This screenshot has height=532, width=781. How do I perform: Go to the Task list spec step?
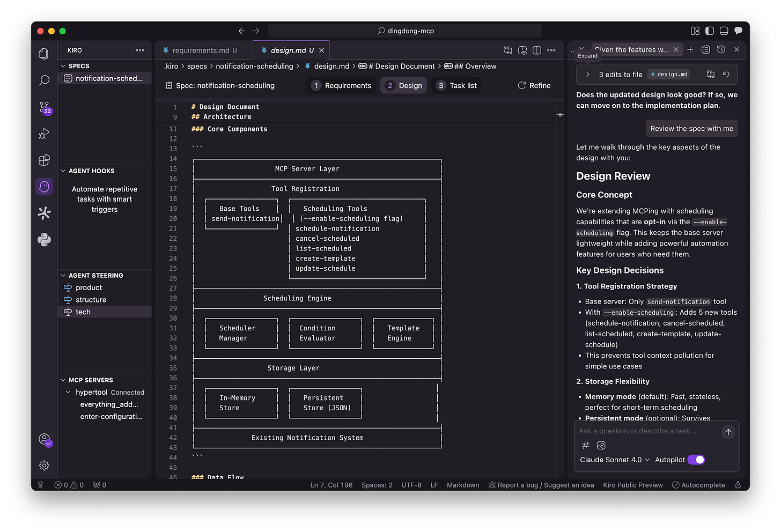click(x=456, y=86)
